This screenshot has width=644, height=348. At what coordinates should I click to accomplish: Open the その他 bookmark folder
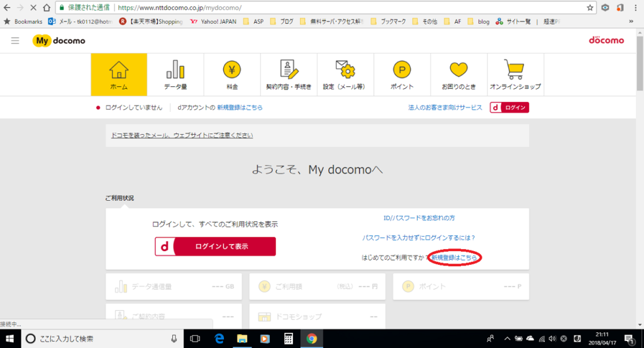pos(425,21)
